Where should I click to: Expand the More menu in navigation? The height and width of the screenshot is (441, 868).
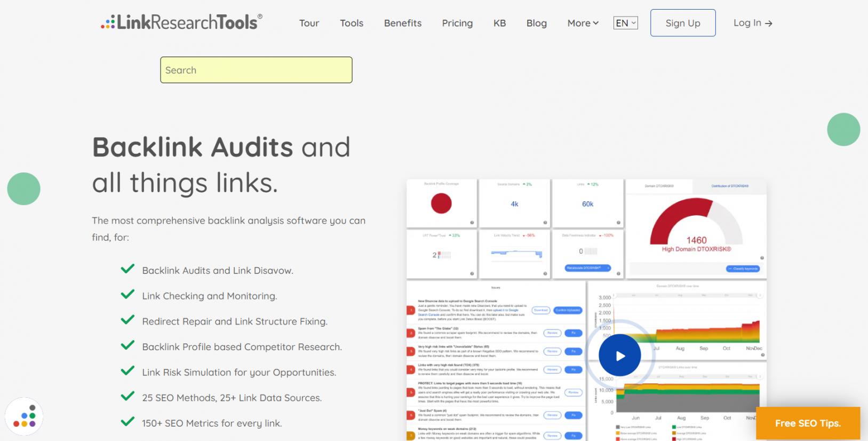tap(583, 23)
